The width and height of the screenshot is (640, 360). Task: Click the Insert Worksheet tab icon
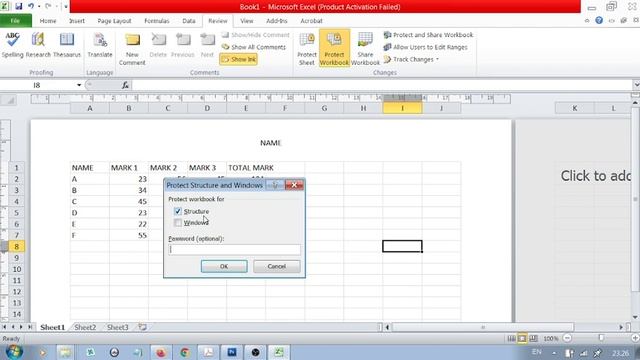pos(142,327)
